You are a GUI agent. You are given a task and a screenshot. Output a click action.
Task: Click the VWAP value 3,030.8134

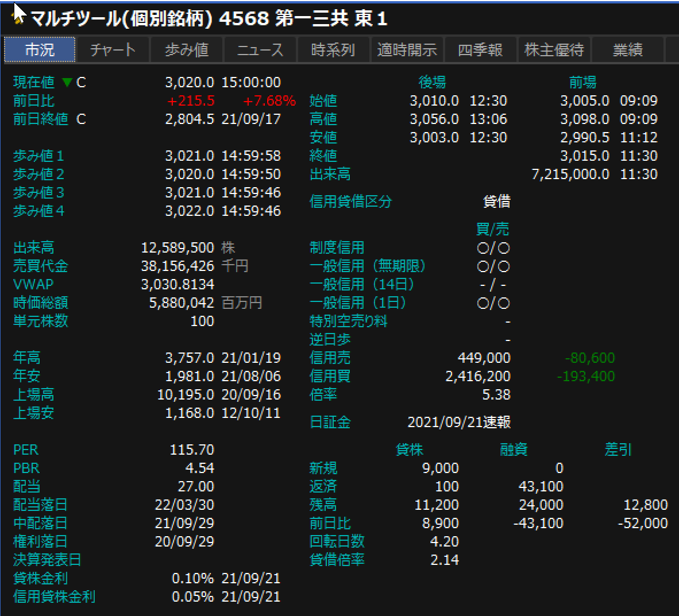(x=178, y=284)
